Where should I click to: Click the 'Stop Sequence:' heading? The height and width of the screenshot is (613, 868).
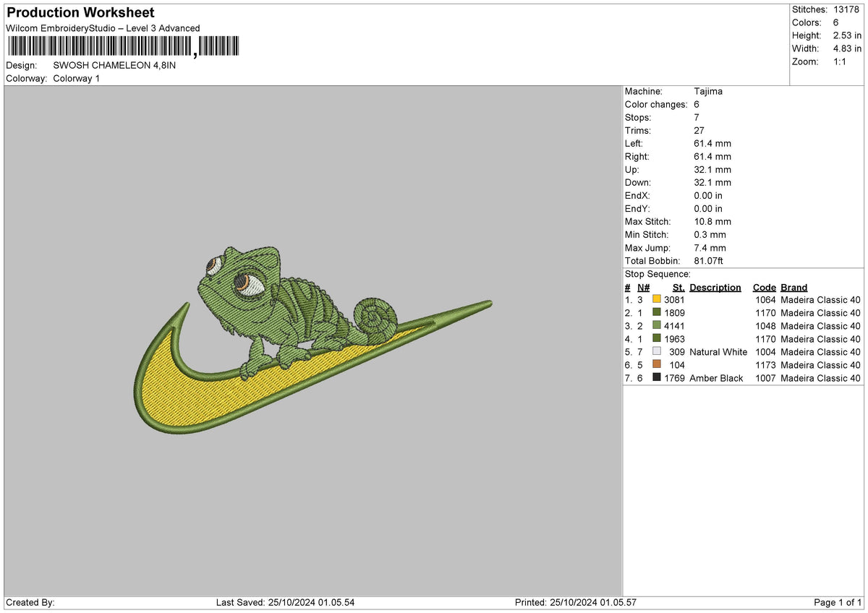click(658, 274)
